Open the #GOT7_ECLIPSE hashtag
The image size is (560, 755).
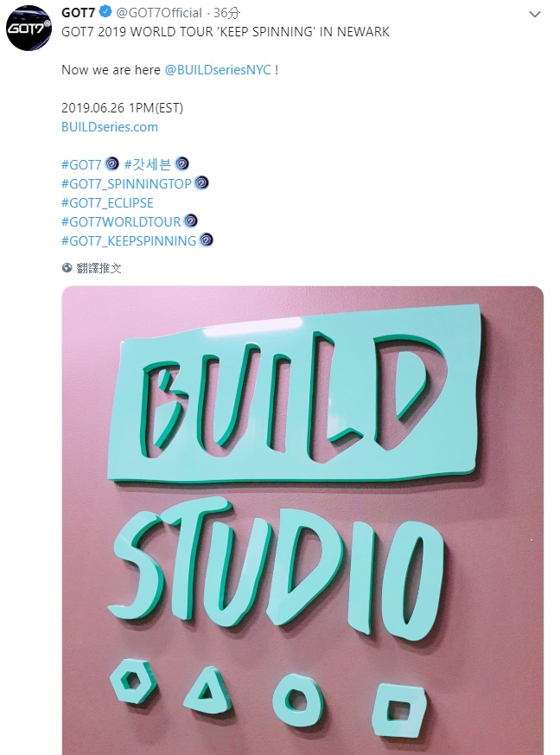pos(107,202)
